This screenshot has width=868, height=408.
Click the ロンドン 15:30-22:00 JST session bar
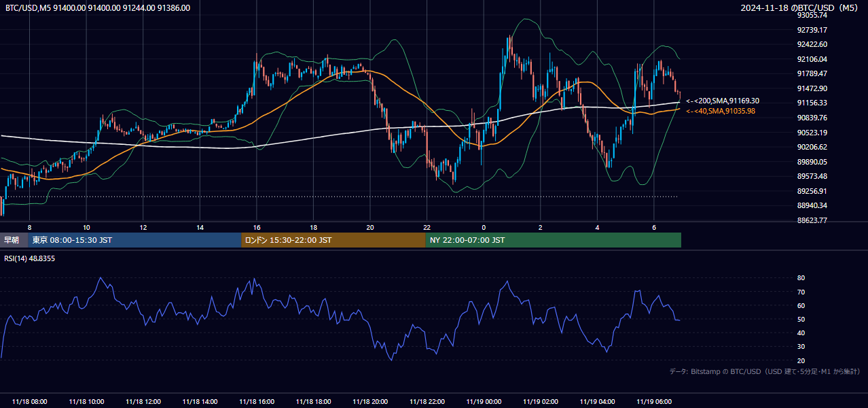(333, 240)
